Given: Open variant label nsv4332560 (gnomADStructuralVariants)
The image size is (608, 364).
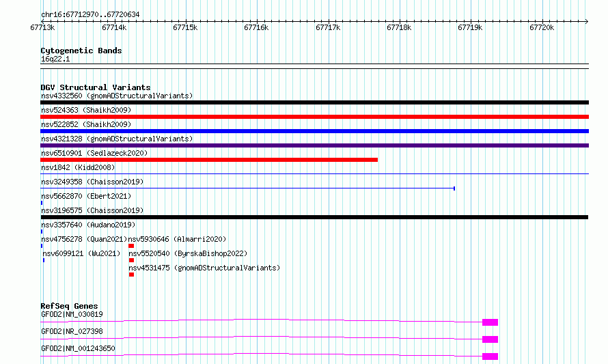Looking at the screenshot, I should click(x=117, y=96).
